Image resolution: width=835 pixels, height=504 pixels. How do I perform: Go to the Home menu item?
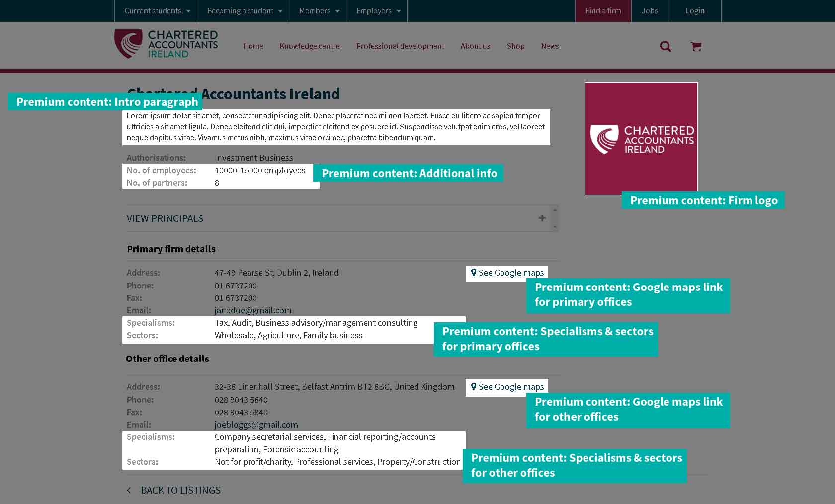[253, 46]
